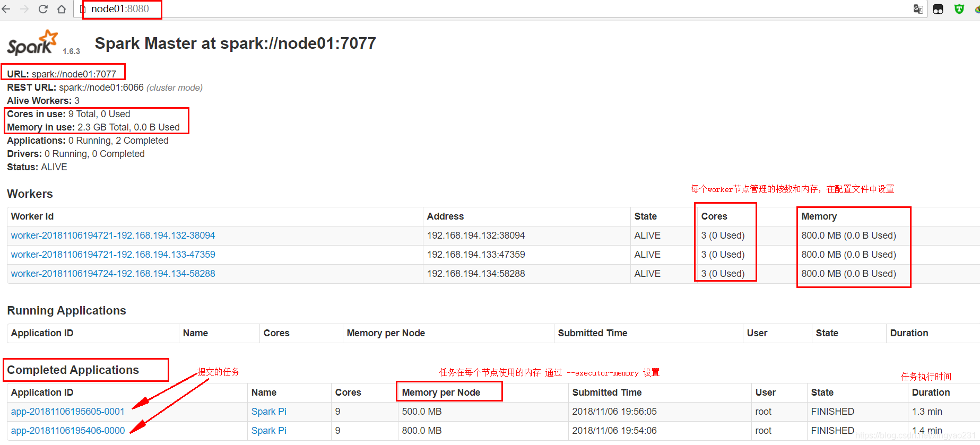980x445 pixels.
Task: Click the Completed Applications heading
Action: [73, 370]
